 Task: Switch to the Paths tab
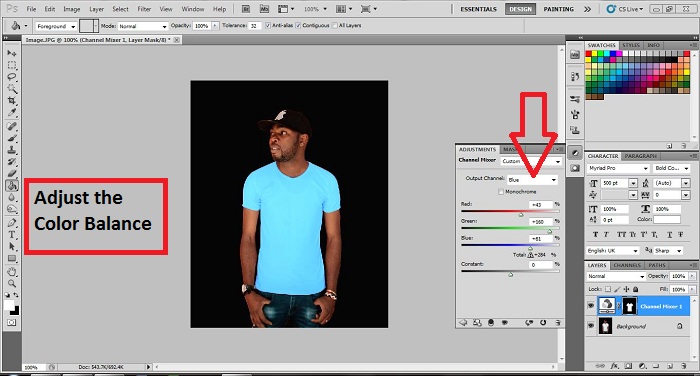[x=657, y=265]
